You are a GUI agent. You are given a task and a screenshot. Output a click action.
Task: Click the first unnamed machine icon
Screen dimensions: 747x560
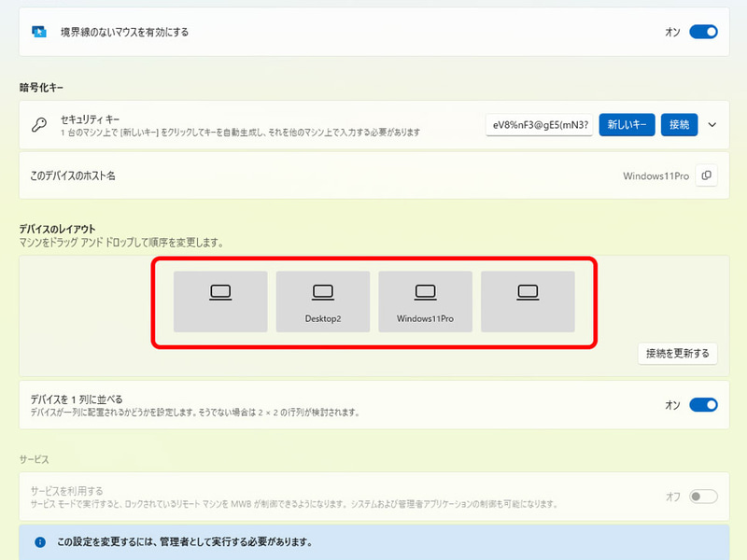pyautogui.click(x=219, y=301)
